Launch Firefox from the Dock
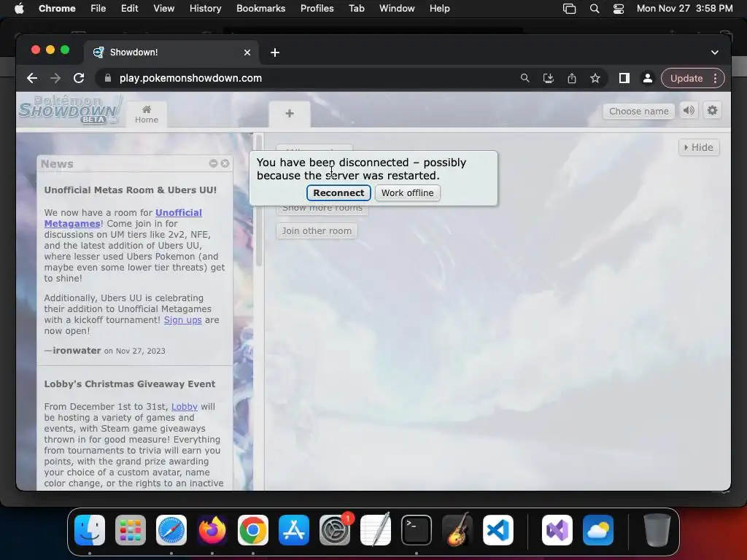 (212, 530)
